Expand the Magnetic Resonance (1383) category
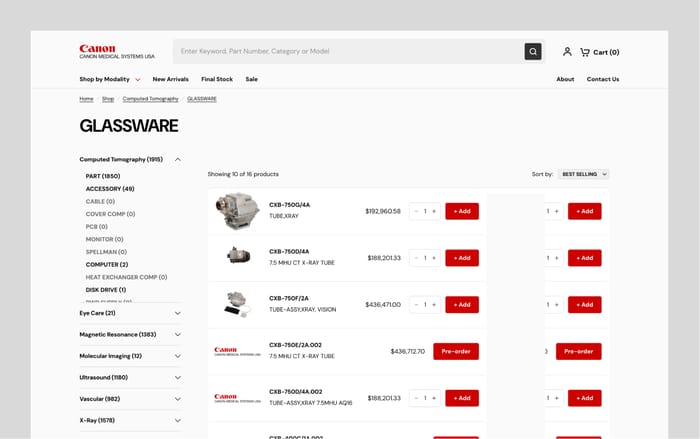Image resolution: width=700 pixels, height=439 pixels. 130,334
